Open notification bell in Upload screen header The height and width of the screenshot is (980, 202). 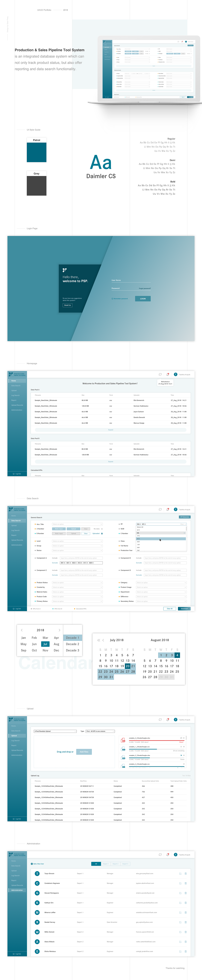tap(168, 719)
